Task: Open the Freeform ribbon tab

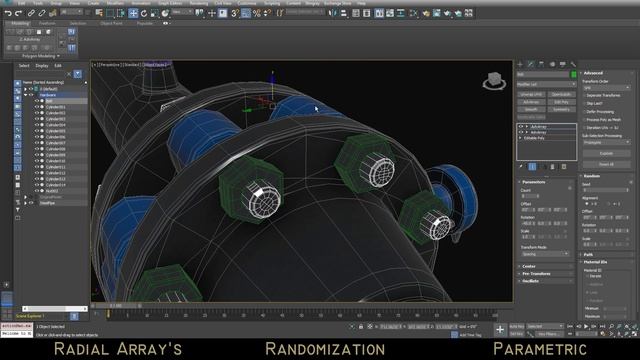Action: (47, 23)
